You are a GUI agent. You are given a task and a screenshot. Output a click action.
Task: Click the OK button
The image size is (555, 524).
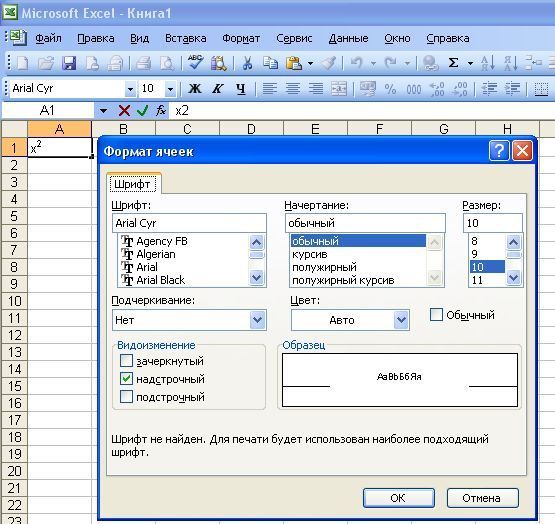(x=399, y=498)
